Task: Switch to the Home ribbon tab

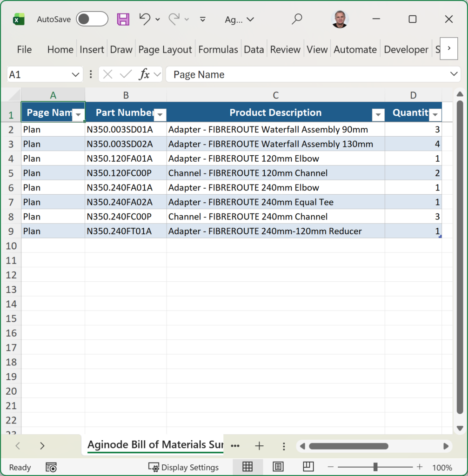Action: pyautogui.click(x=60, y=49)
